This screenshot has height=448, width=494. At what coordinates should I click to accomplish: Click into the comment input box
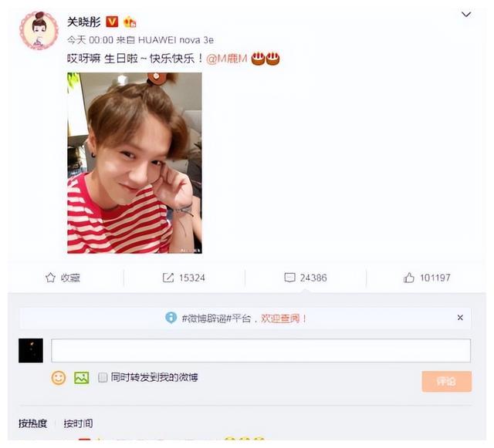coord(261,350)
